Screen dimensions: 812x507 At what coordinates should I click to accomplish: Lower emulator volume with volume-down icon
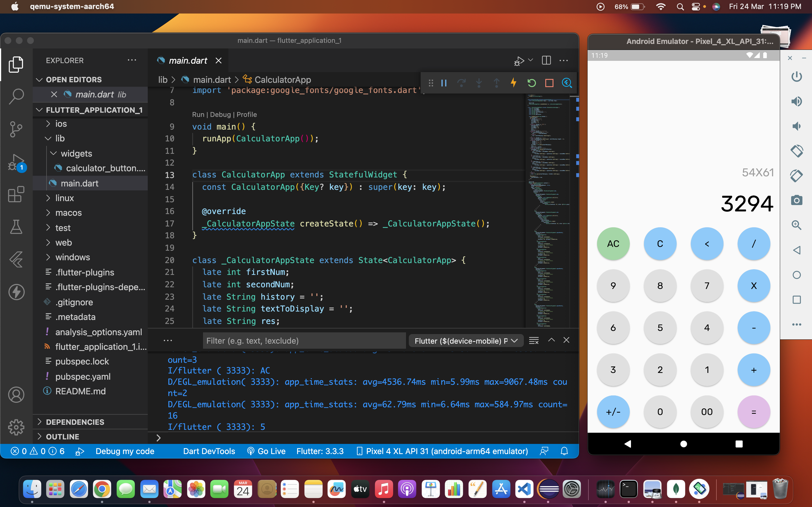tap(797, 126)
